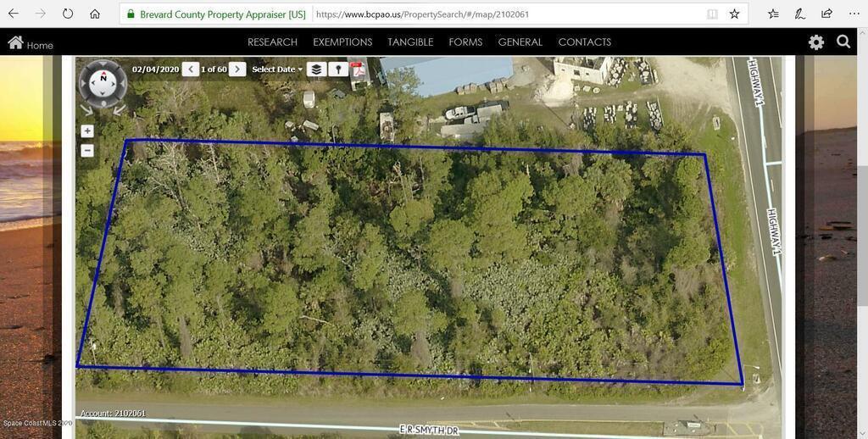Go to next aerial image
Viewport: 868px width, 439px height.
click(x=237, y=69)
